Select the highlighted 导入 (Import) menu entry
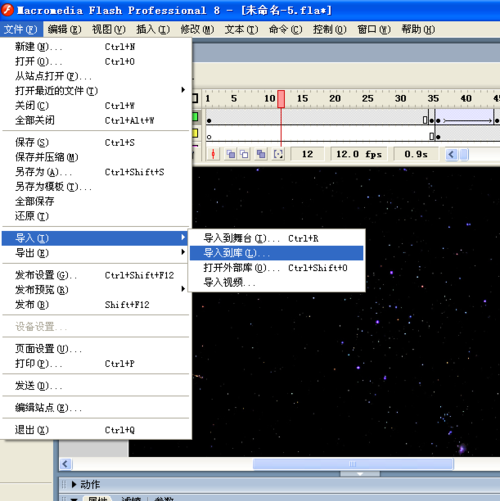Screen dimensions: 500x501 click(x=96, y=238)
